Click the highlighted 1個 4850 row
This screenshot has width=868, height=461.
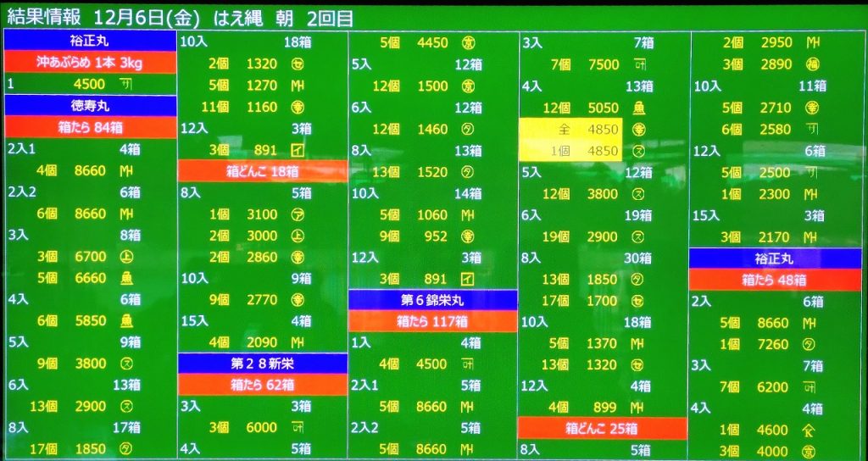[571, 151]
